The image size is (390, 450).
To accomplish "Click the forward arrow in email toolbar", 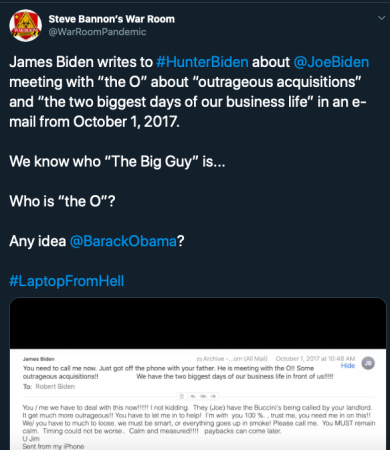I will click(x=214, y=396).
